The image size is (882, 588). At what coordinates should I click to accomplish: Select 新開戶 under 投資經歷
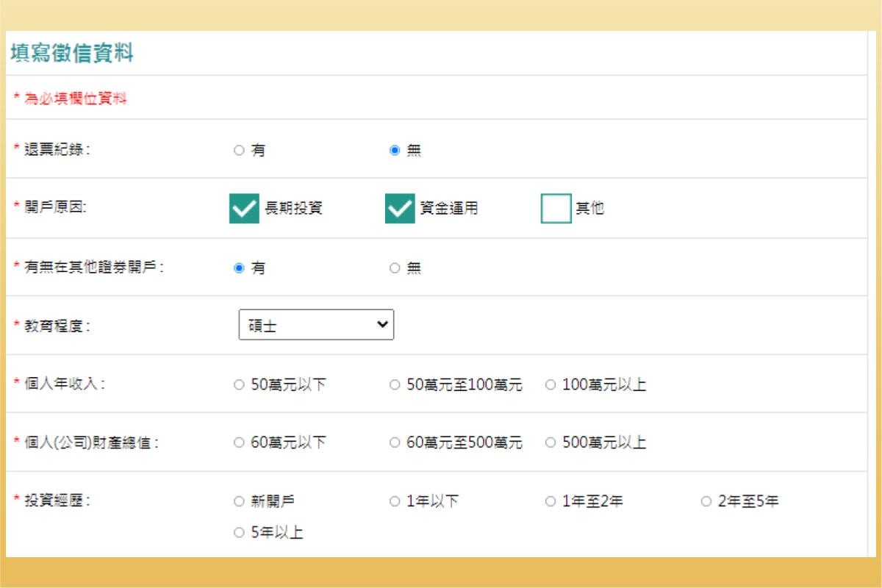239,501
